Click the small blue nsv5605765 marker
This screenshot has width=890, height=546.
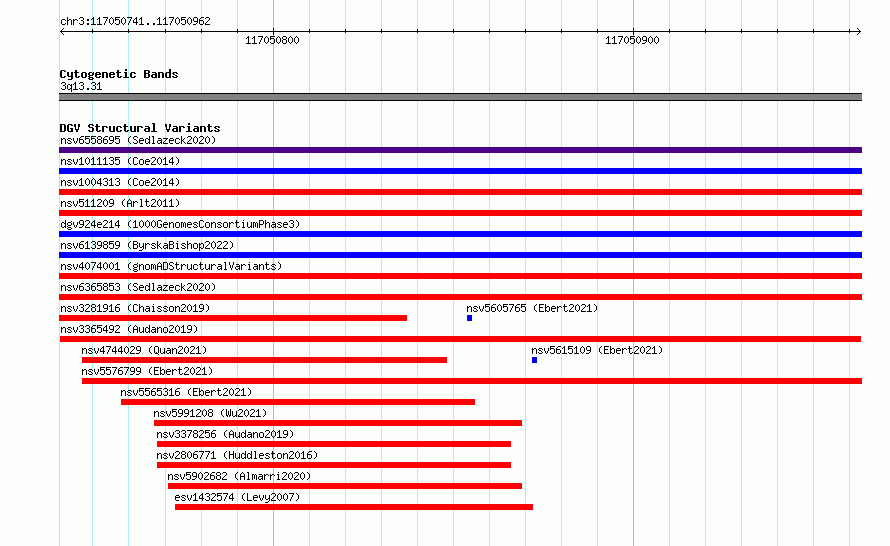pos(469,318)
